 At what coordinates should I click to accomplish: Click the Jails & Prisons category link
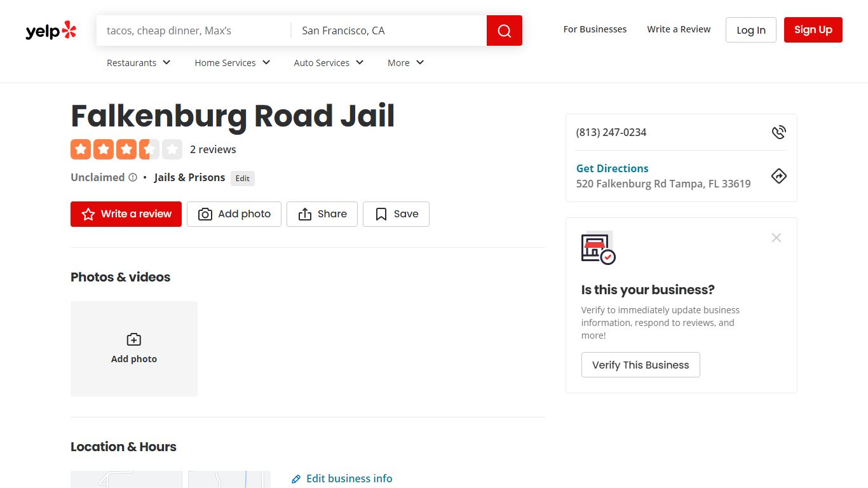coord(189,177)
